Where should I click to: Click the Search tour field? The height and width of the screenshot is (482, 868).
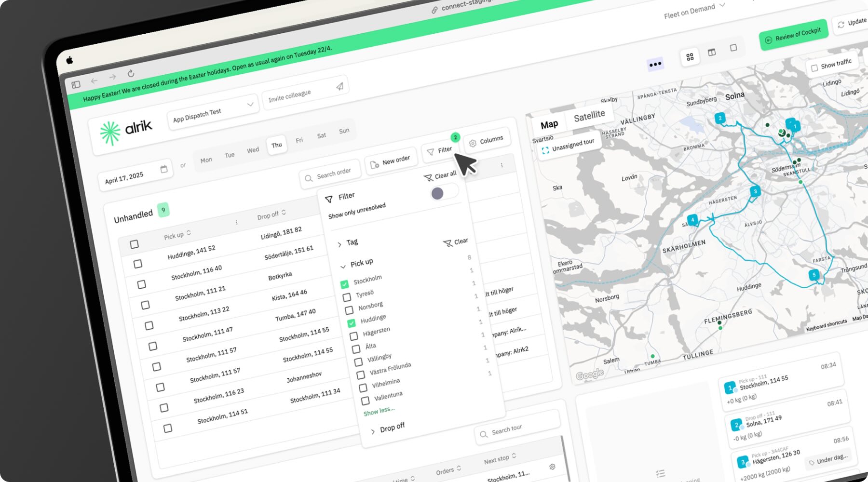coord(517,428)
